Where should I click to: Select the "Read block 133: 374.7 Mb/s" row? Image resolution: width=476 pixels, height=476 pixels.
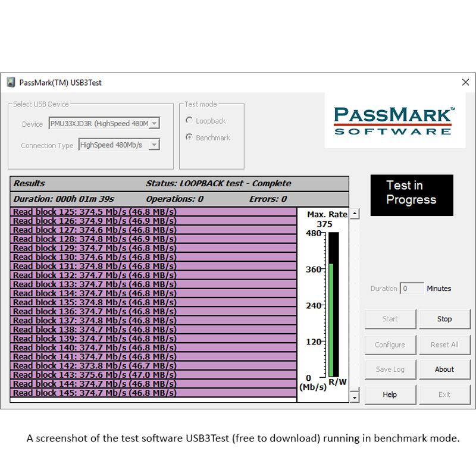pos(154,284)
